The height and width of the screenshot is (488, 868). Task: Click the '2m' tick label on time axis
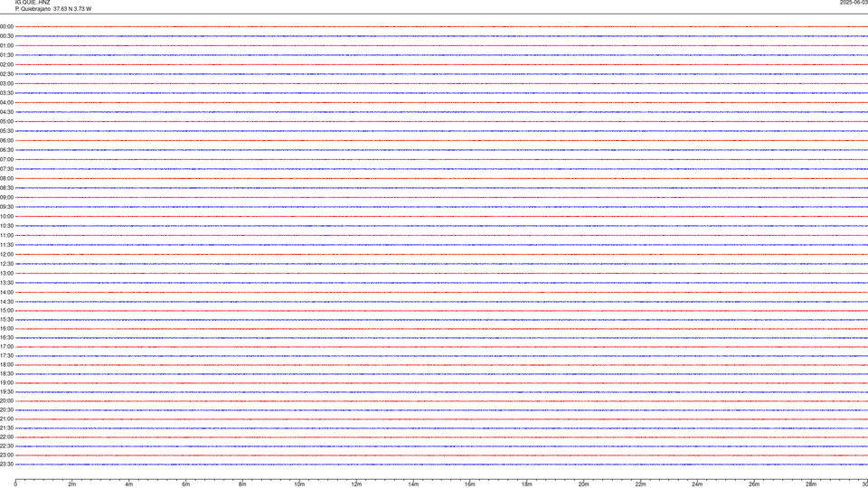pyautogui.click(x=72, y=484)
